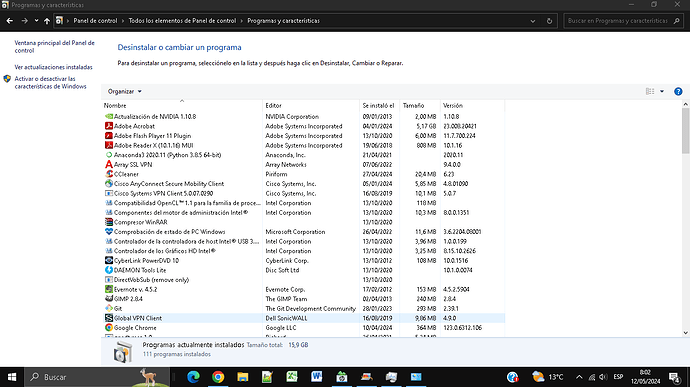Screen dimensions: 690x387
Task: Sort by the Tamaño column header
Action: point(420,106)
